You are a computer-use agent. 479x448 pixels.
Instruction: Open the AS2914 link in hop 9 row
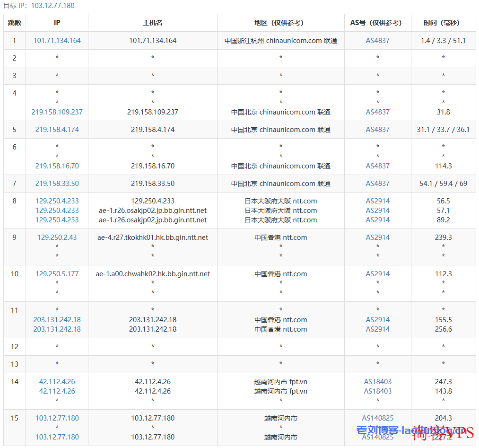[x=378, y=237]
